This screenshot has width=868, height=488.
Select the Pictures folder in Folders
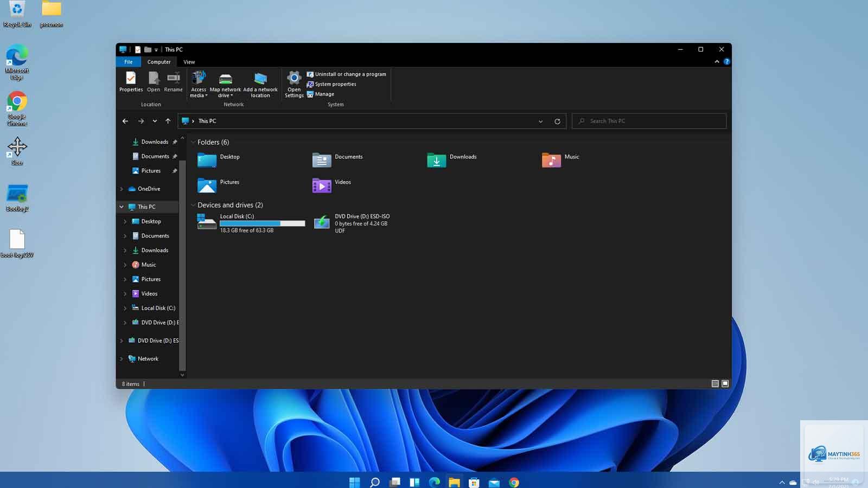[x=219, y=185]
